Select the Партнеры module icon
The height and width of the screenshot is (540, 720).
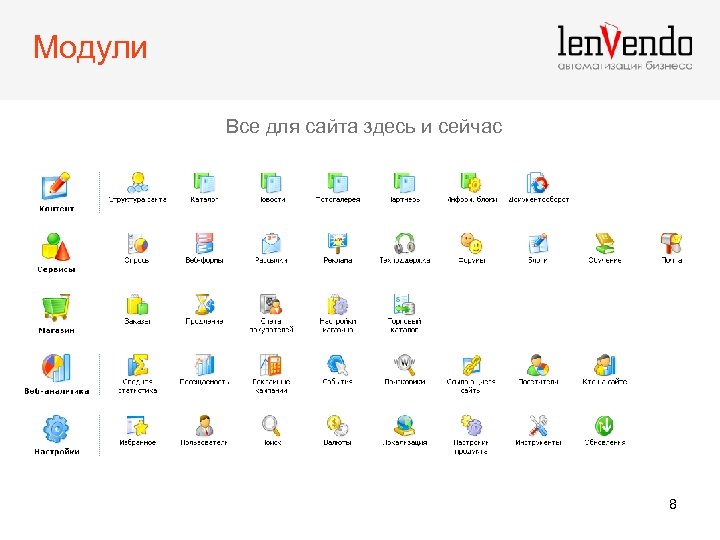point(404,183)
